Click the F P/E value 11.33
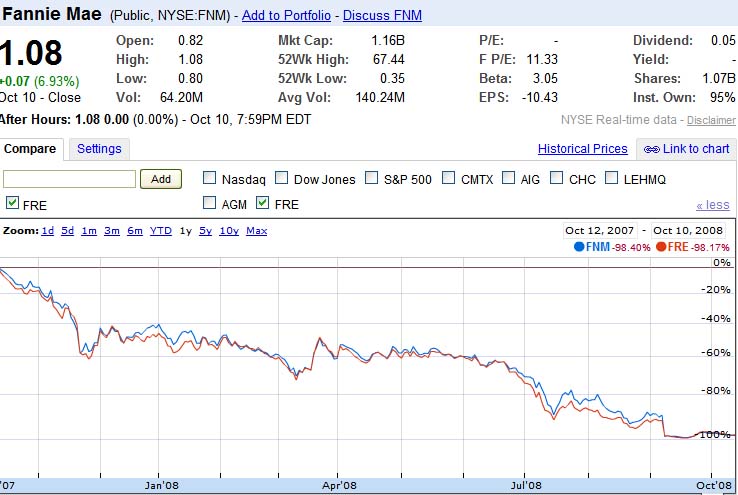Image resolution: width=738 pixels, height=495 pixels. coord(542,59)
